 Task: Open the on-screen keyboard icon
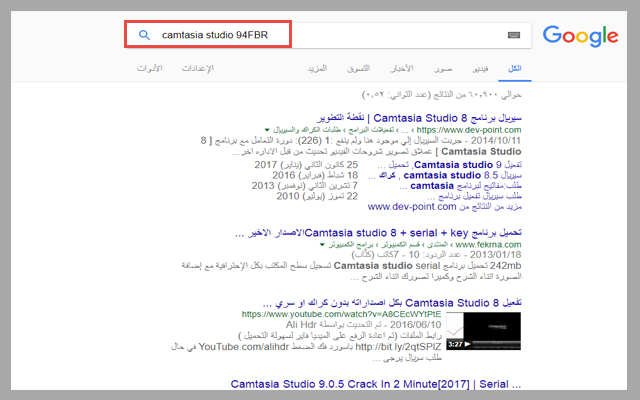tap(514, 35)
